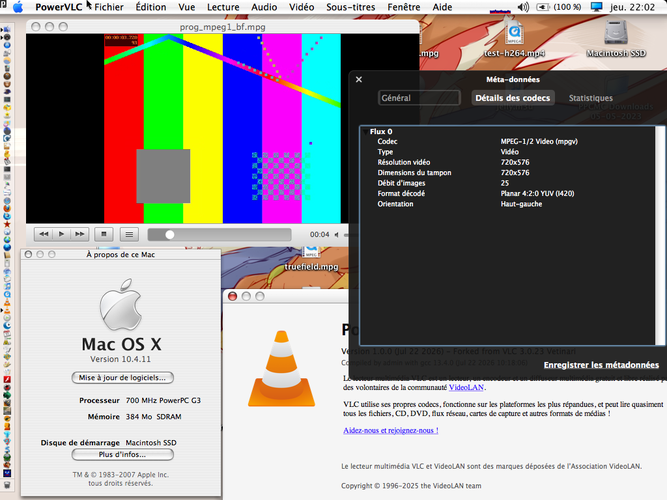Collapse the Flux 0 disclosure triangle
Image resolution: width=667 pixels, height=500 pixels.
pyautogui.click(x=365, y=132)
